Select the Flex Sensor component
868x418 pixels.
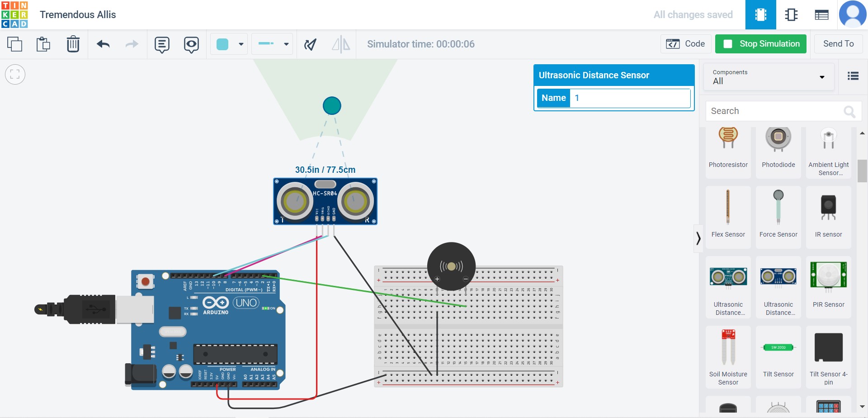(728, 217)
